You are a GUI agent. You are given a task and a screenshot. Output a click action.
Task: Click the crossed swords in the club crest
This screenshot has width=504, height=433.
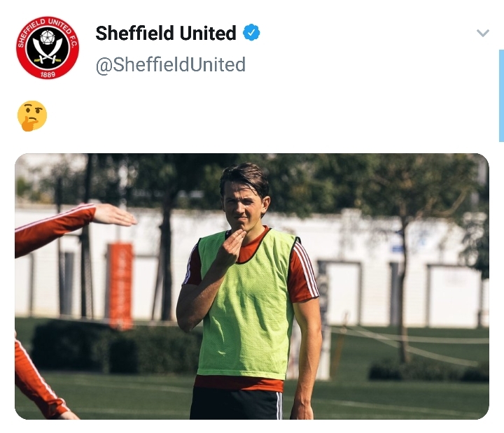click(x=48, y=51)
